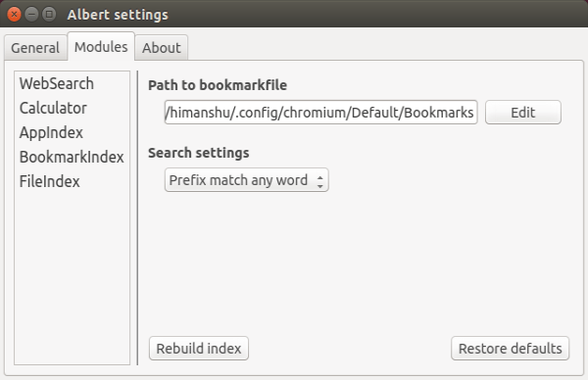This screenshot has width=588, height=380.
Task: Click the Edit button for bookmark path
Action: coord(522,112)
